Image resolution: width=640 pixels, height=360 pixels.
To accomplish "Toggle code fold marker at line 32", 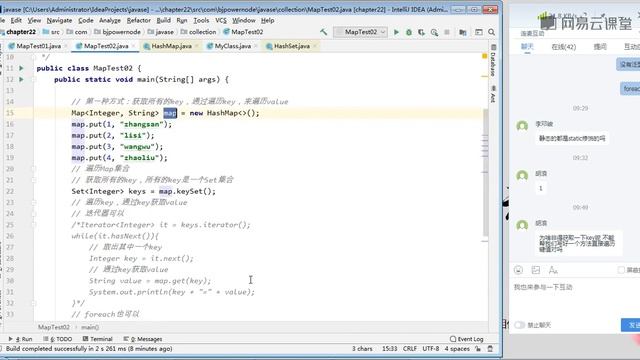I will [x=34, y=303].
